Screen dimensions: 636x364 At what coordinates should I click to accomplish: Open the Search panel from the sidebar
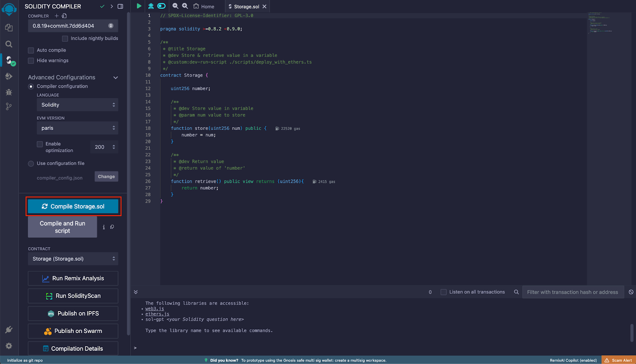(x=9, y=44)
